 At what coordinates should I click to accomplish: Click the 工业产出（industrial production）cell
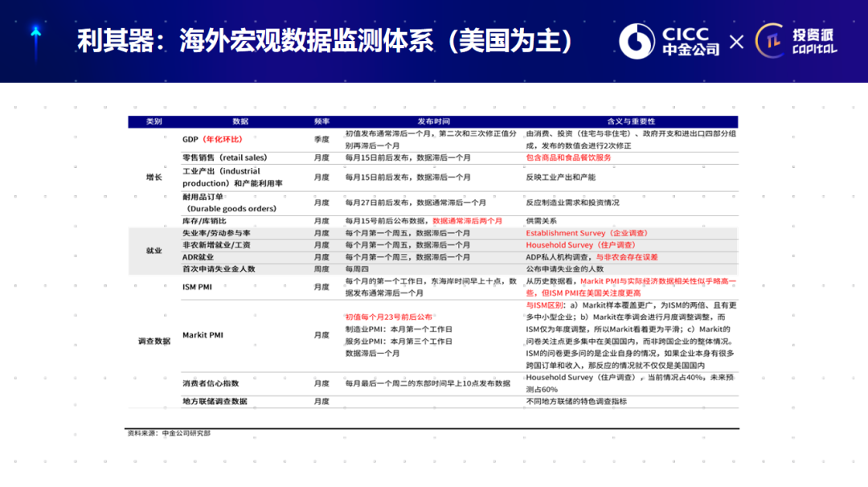point(232,177)
